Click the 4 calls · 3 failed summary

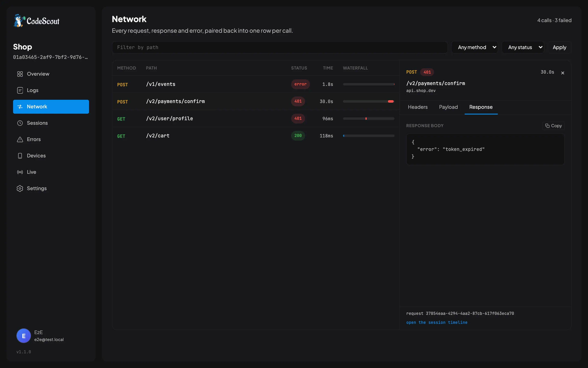pos(554,20)
